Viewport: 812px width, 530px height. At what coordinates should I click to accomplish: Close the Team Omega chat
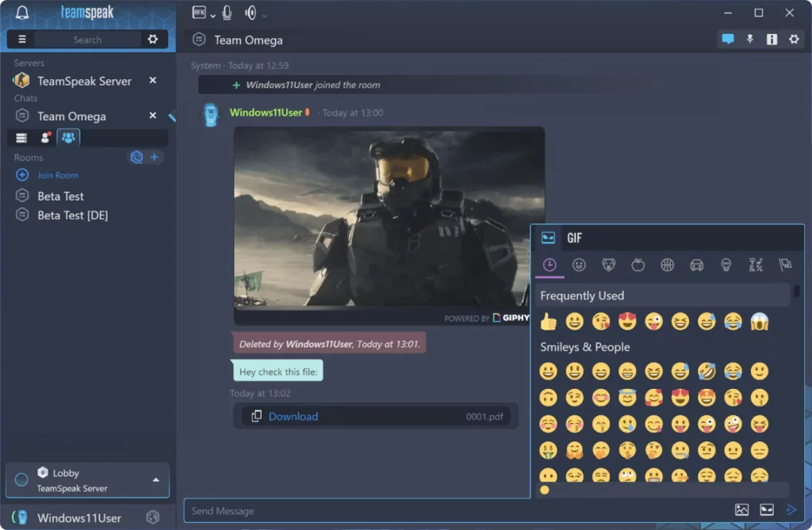click(153, 116)
